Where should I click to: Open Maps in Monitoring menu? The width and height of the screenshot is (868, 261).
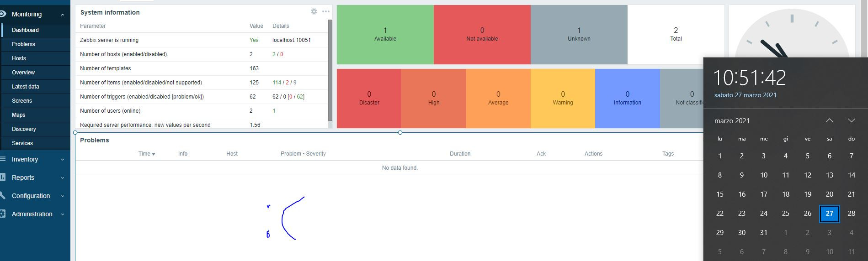coord(35,115)
